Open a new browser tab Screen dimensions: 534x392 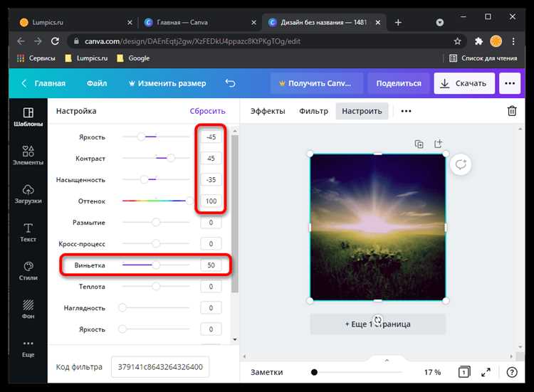[x=398, y=23]
